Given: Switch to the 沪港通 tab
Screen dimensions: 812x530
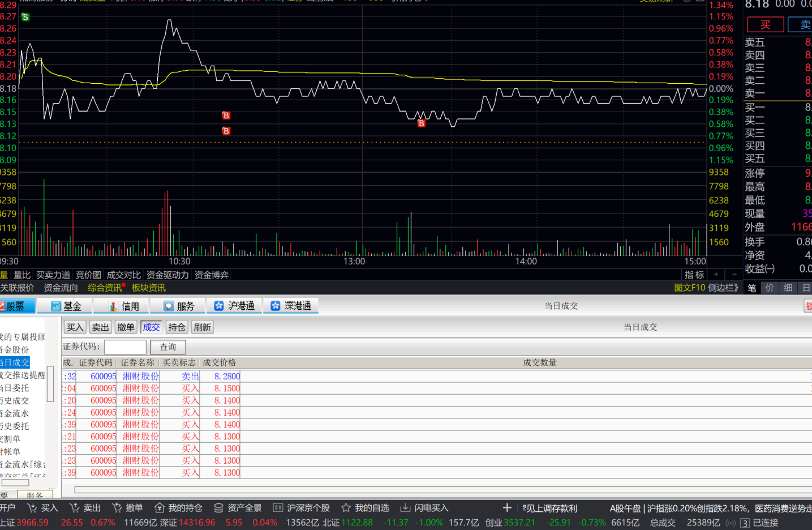Looking at the screenshot, I should tap(234, 306).
